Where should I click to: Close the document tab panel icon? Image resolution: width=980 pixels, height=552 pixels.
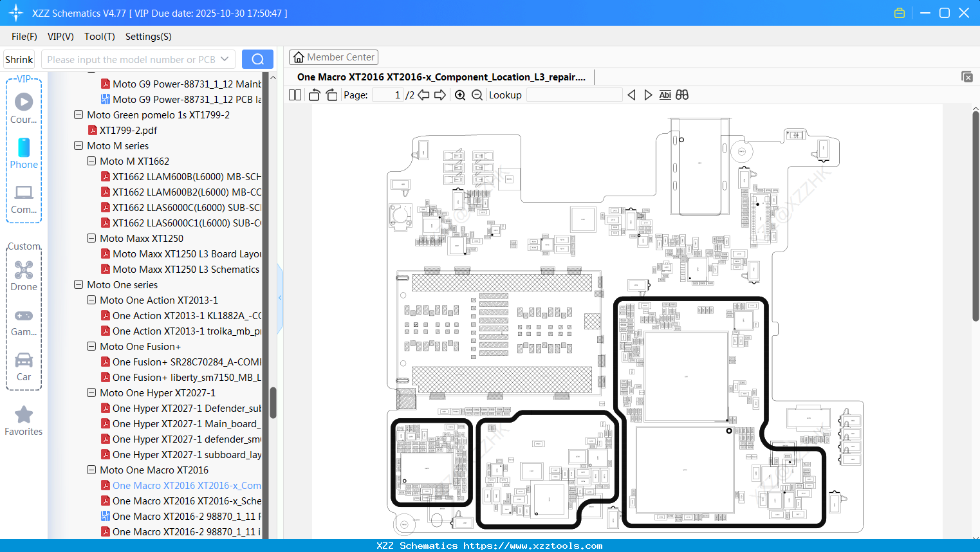click(967, 77)
